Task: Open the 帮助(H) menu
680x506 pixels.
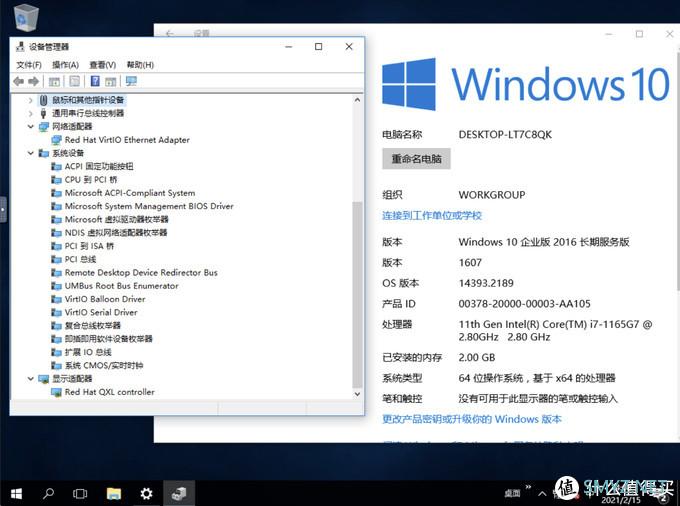Action: coord(140,65)
